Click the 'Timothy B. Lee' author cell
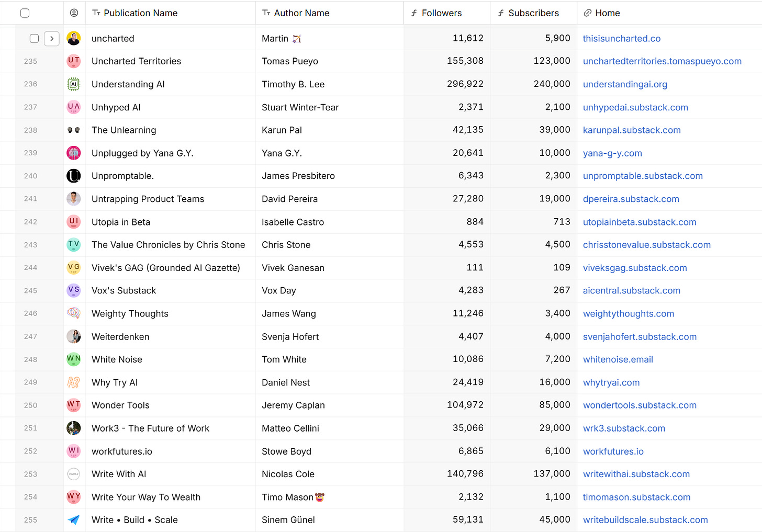The height and width of the screenshot is (532, 762). coord(330,84)
